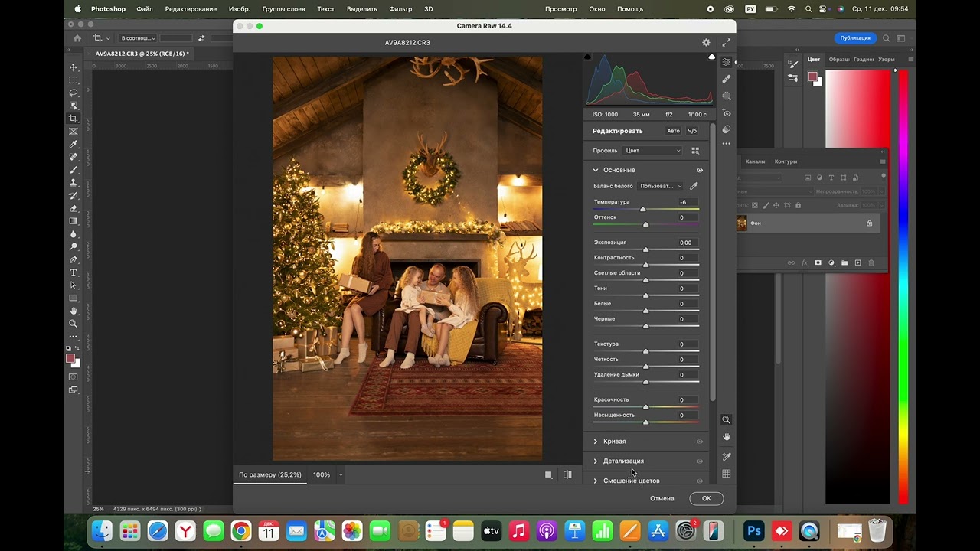Open the Masking tool in Camera Raw
Image resolution: width=980 pixels, height=551 pixels.
tap(727, 96)
